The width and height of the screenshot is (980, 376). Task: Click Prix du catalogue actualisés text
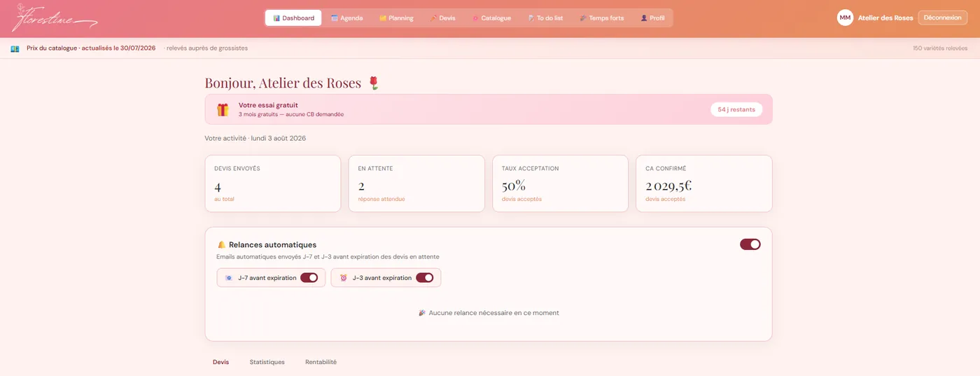[91, 48]
